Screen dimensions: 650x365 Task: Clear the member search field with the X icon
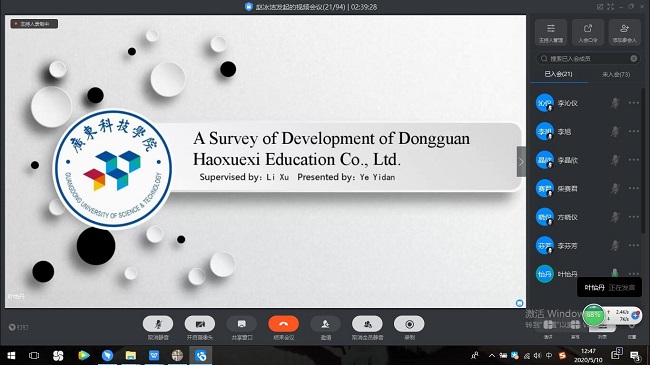coord(634,58)
